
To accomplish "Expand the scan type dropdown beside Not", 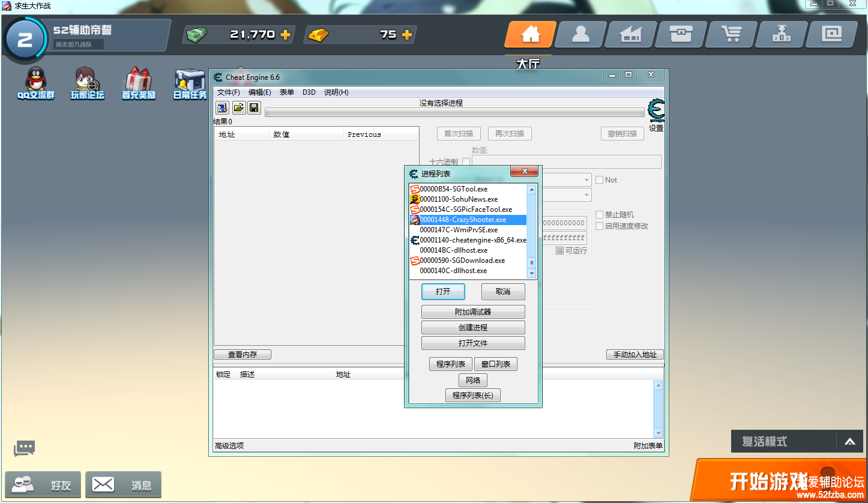I will [586, 179].
